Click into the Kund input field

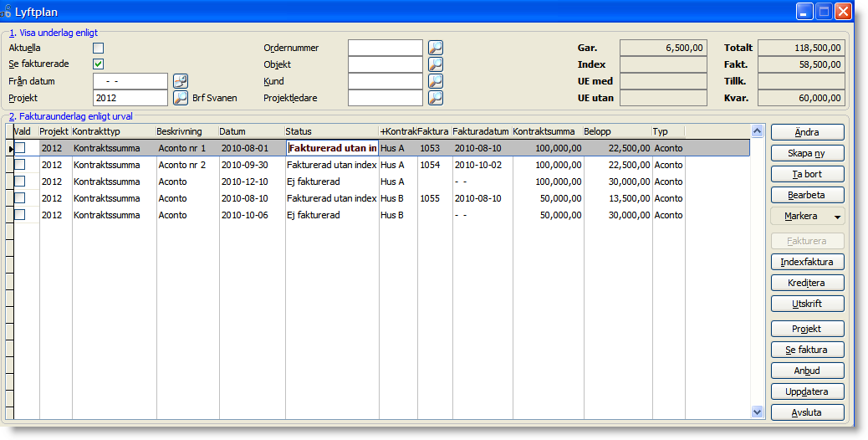(385, 81)
